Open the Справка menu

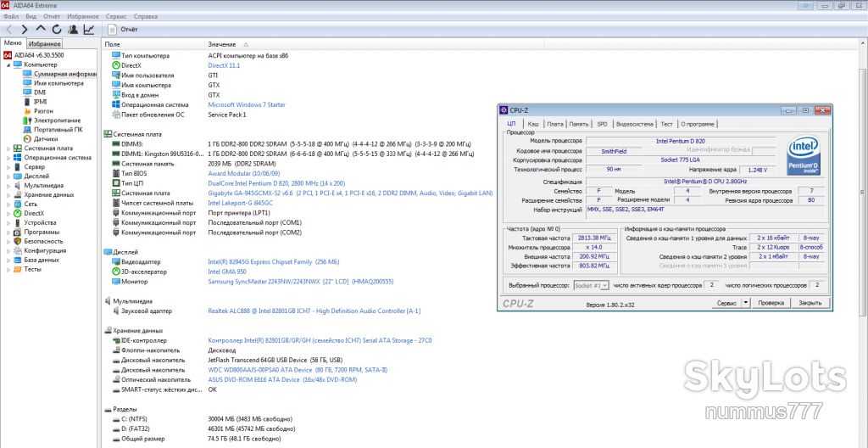(x=145, y=16)
